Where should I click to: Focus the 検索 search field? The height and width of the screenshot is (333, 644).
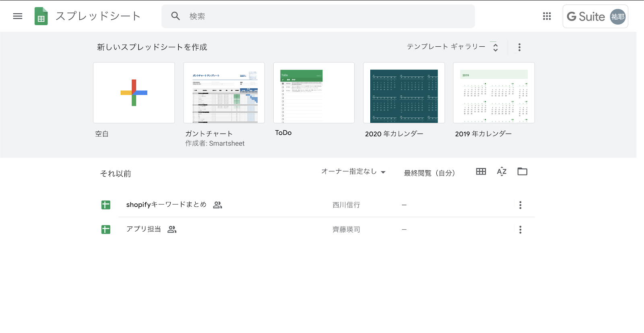(x=318, y=16)
